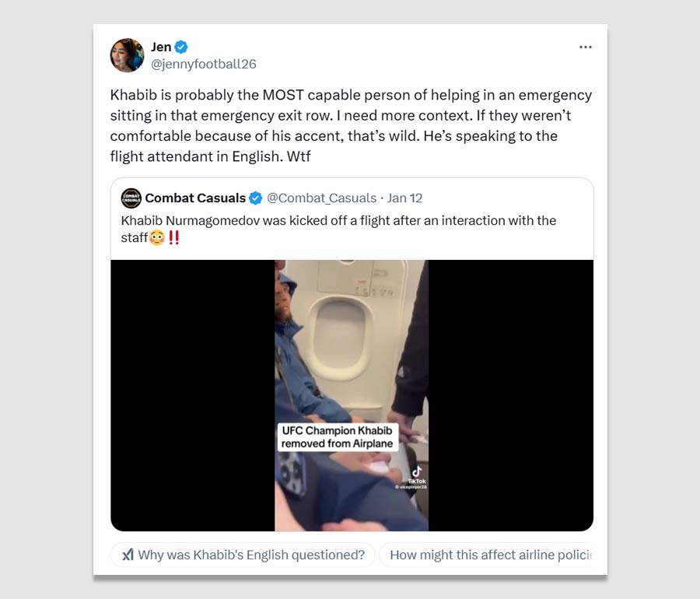Open the @jennyfootball26 handle link

(x=203, y=64)
